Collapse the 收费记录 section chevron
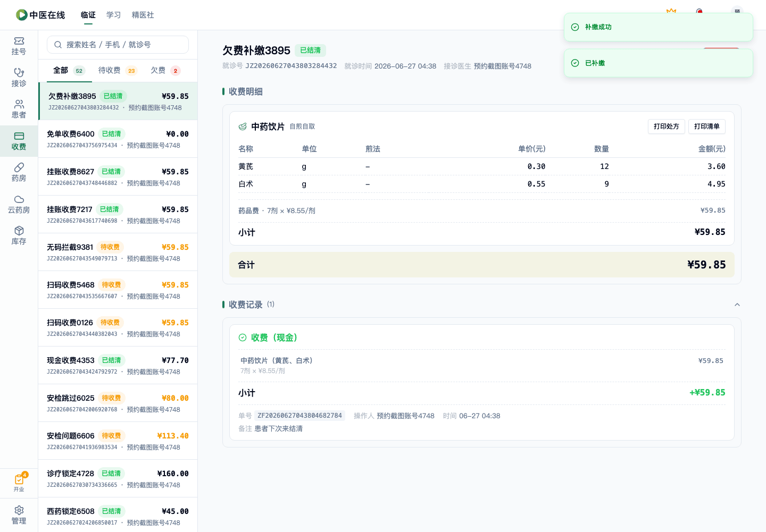Image resolution: width=766 pixels, height=532 pixels. pyautogui.click(x=737, y=305)
